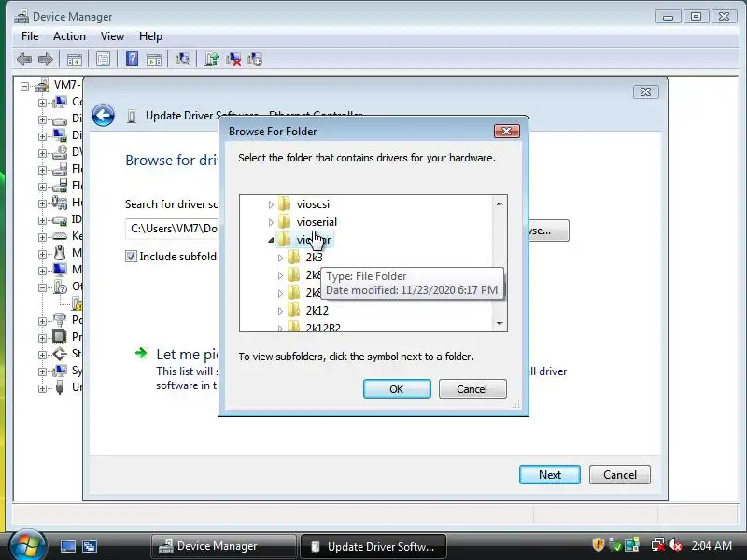
Task: Click the vioserial folder icon
Action: (285, 221)
